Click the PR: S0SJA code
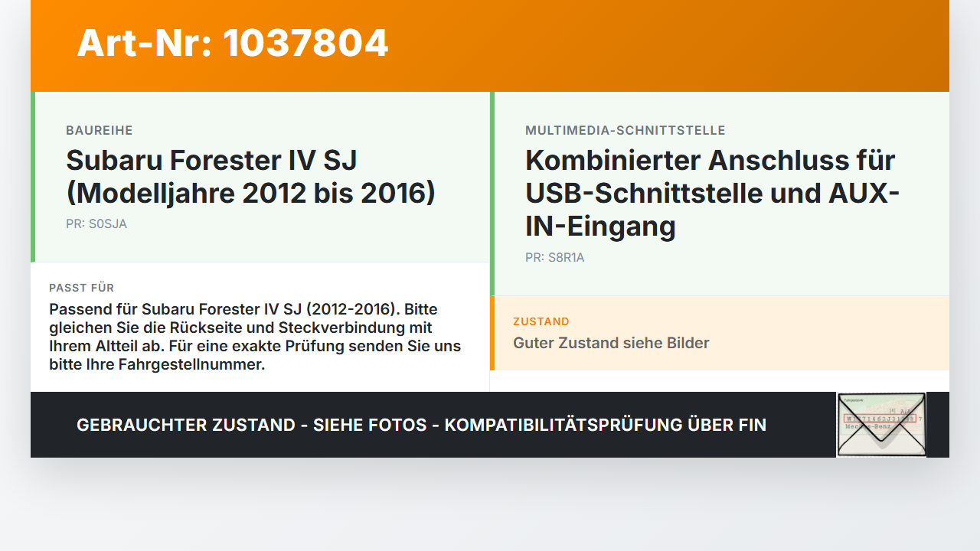Image resolution: width=980 pixels, height=551 pixels. (96, 224)
